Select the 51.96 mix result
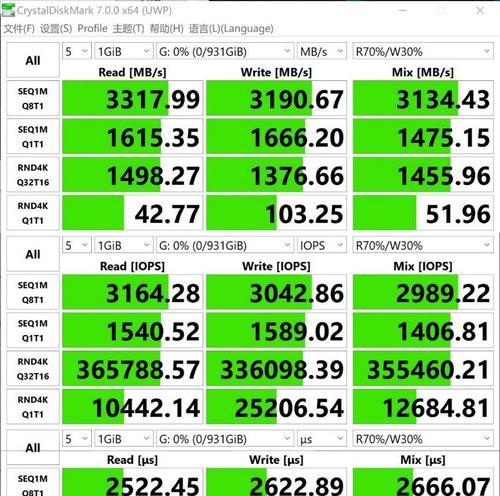 pyautogui.click(x=423, y=213)
